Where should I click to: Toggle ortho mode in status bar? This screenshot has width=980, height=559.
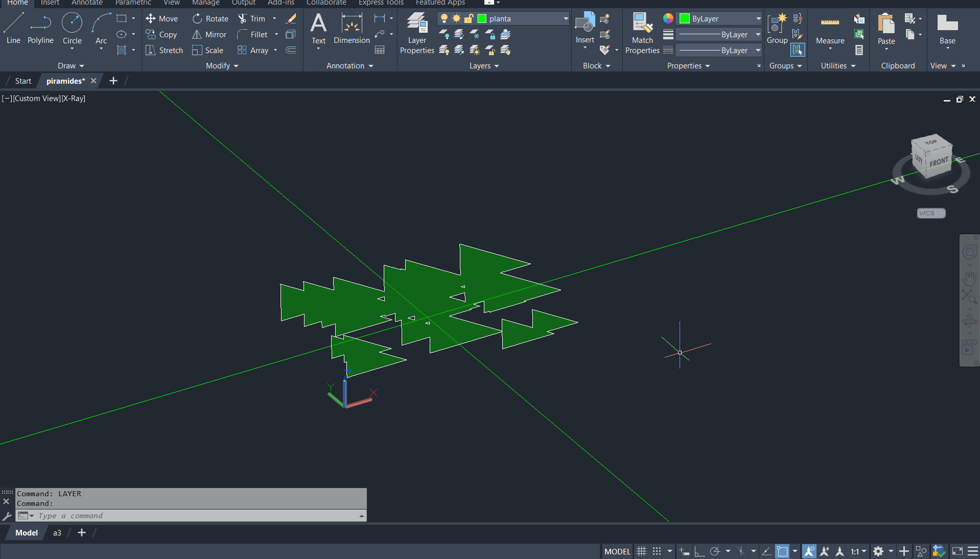(x=699, y=551)
